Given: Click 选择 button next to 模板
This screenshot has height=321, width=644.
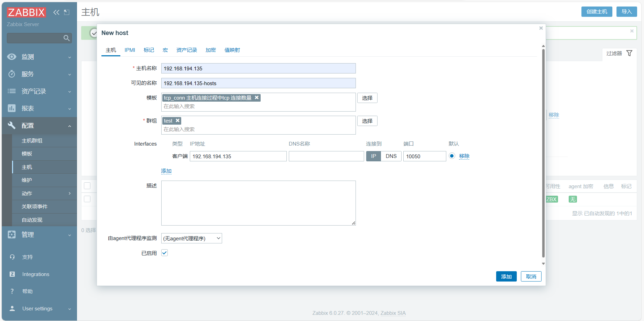Looking at the screenshot, I should point(367,98).
